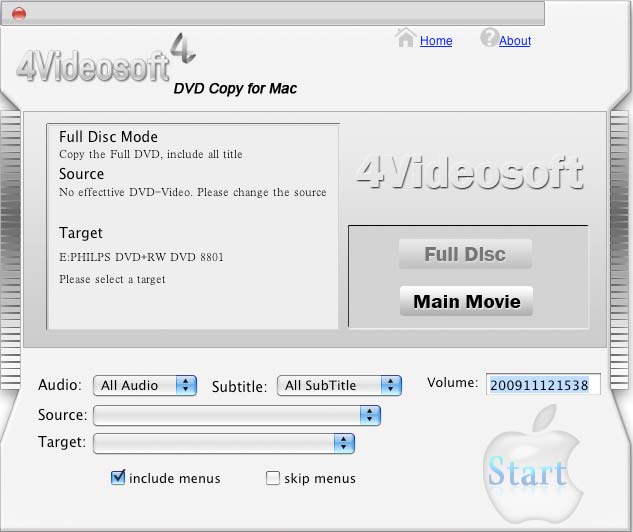Enable the skip menus checkbox
The width and height of the screenshot is (633, 532).
tap(272, 478)
